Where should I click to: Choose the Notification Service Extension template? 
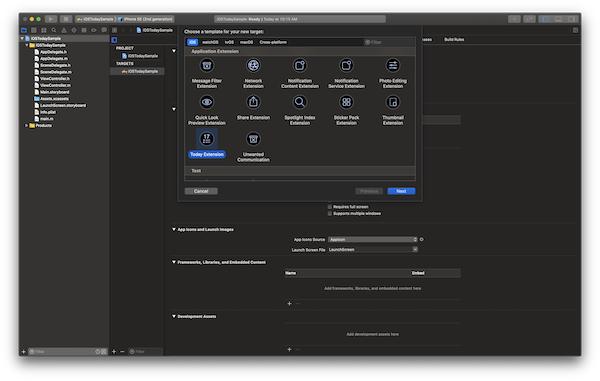[x=346, y=73]
